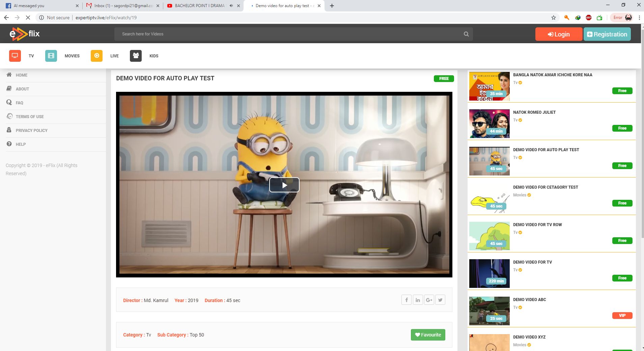Share video on Facebook

click(407, 300)
